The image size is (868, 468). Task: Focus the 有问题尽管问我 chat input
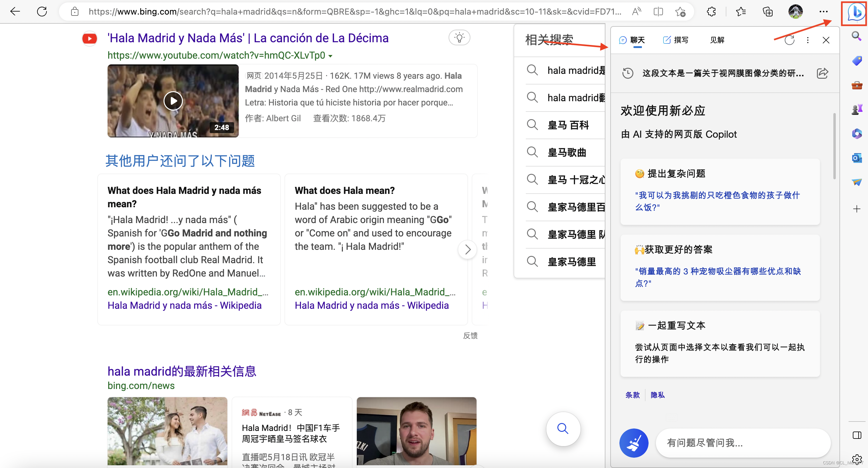(x=743, y=443)
